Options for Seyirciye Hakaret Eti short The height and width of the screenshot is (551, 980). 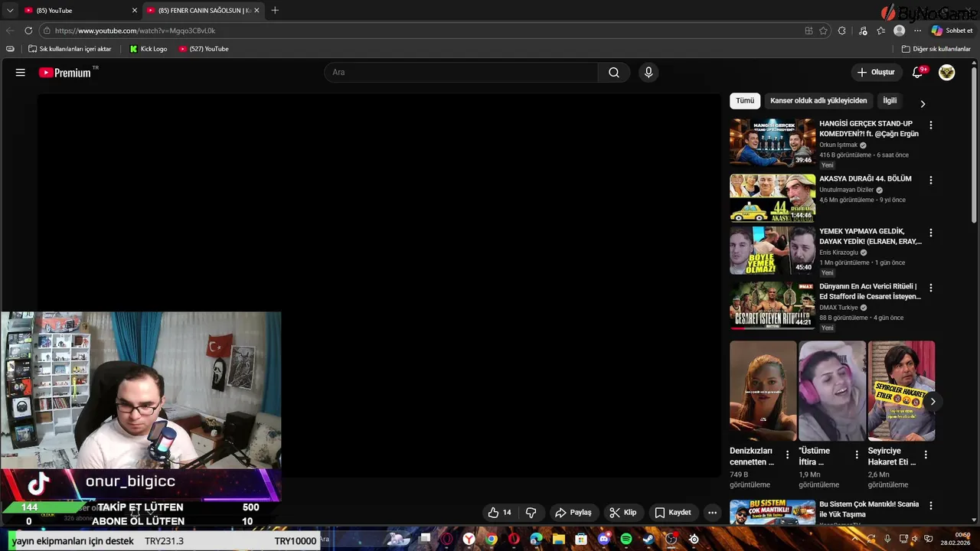click(x=926, y=455)
